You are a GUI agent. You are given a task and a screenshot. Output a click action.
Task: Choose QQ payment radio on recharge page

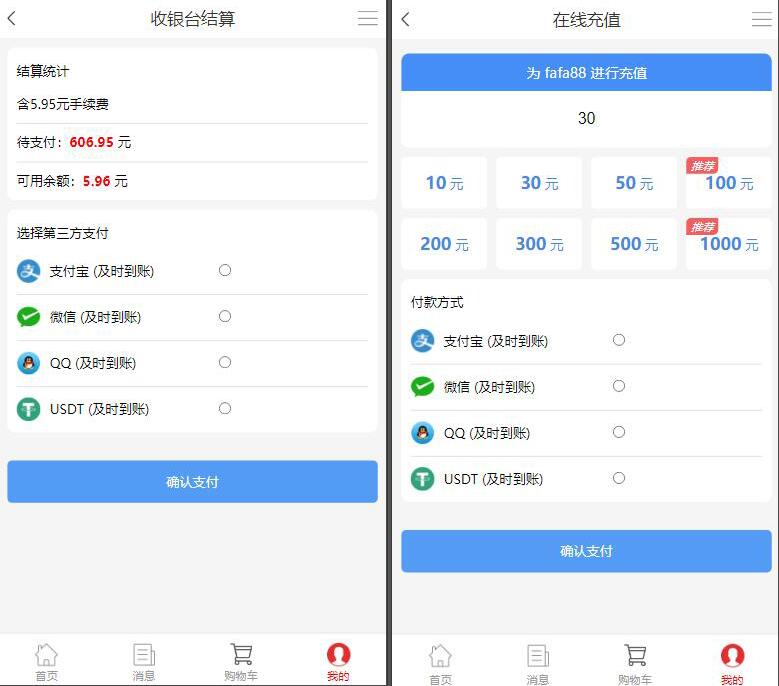pyautogui.click(x=619, y=432)
